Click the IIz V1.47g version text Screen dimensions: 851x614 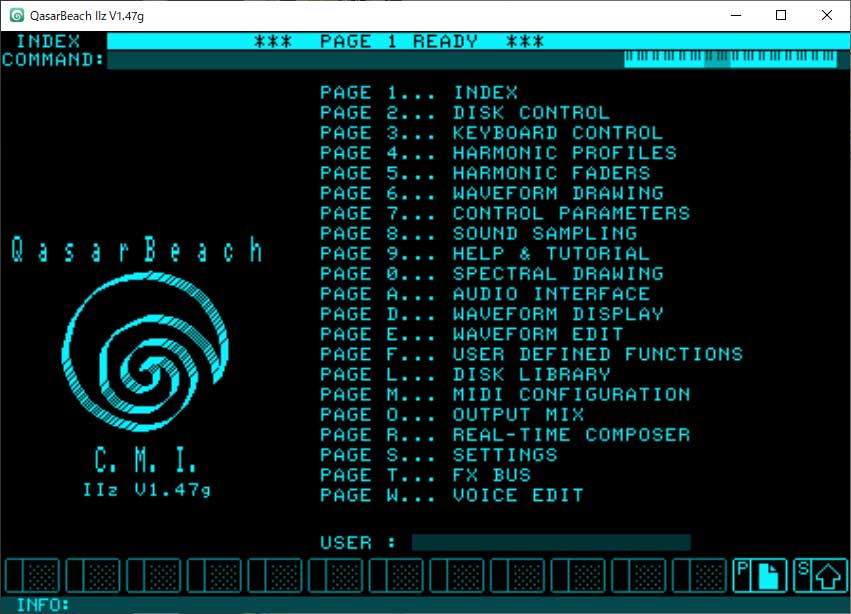pyautogui.click(x=146, y=490)
